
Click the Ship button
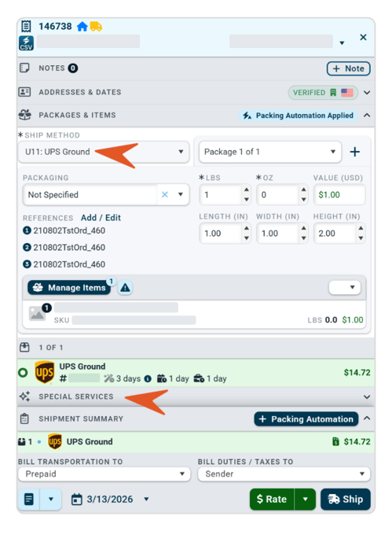[x=346, y=499]
